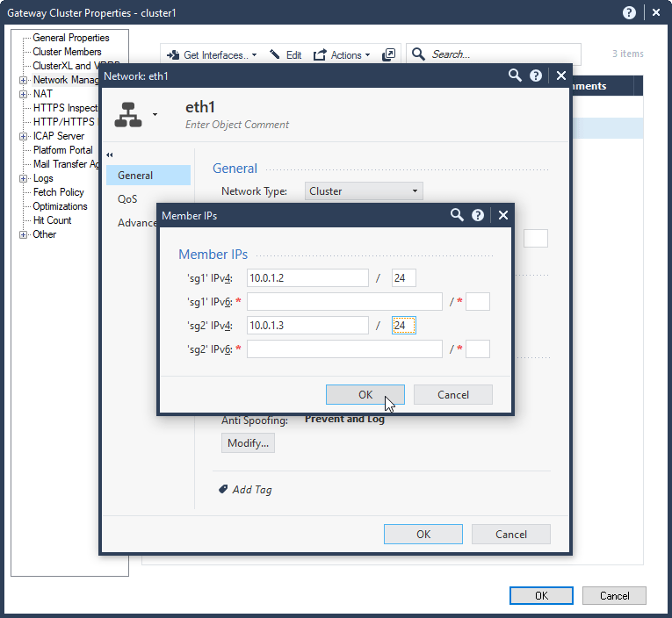Open help in the Network: eth1 dialog

click(536, 75)
